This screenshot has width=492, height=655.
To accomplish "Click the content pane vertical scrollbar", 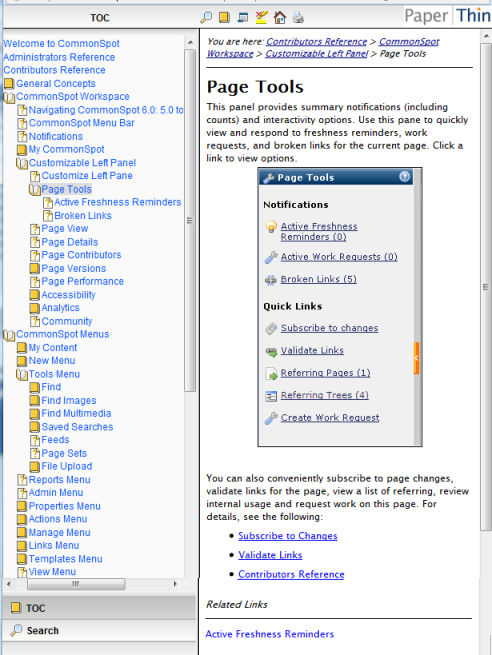I will [486, 287].
